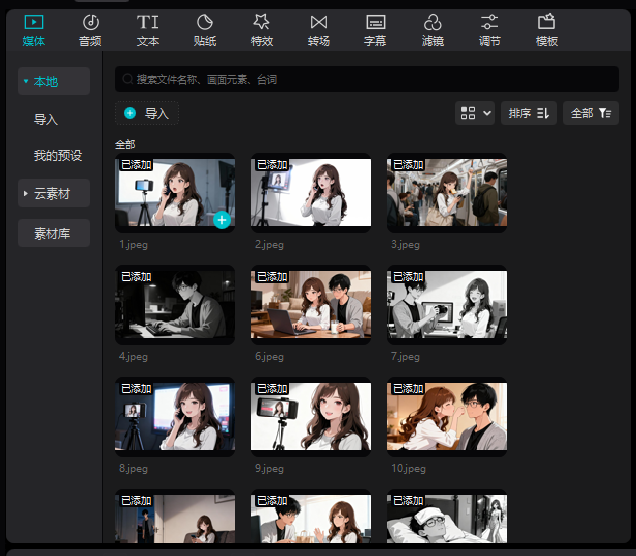Open the 调节 adjustment panel

(489, 30)
